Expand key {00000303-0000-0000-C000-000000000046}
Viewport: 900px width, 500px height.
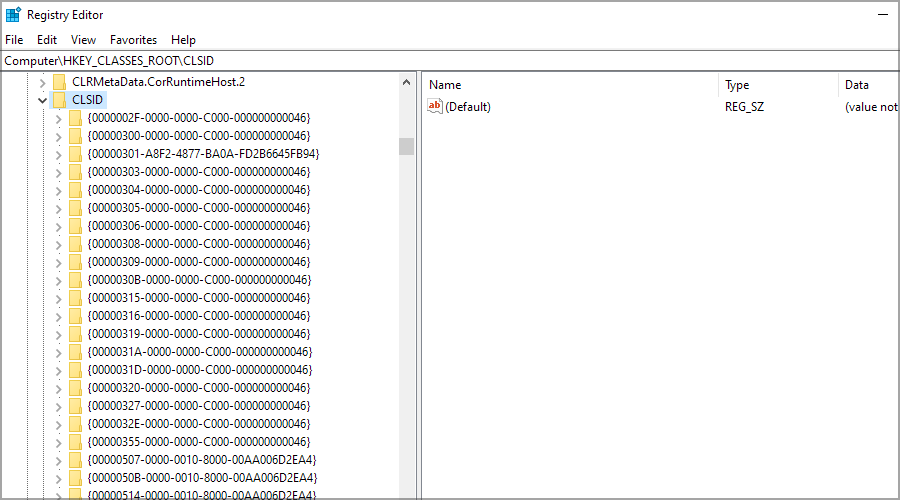[58, 172]
